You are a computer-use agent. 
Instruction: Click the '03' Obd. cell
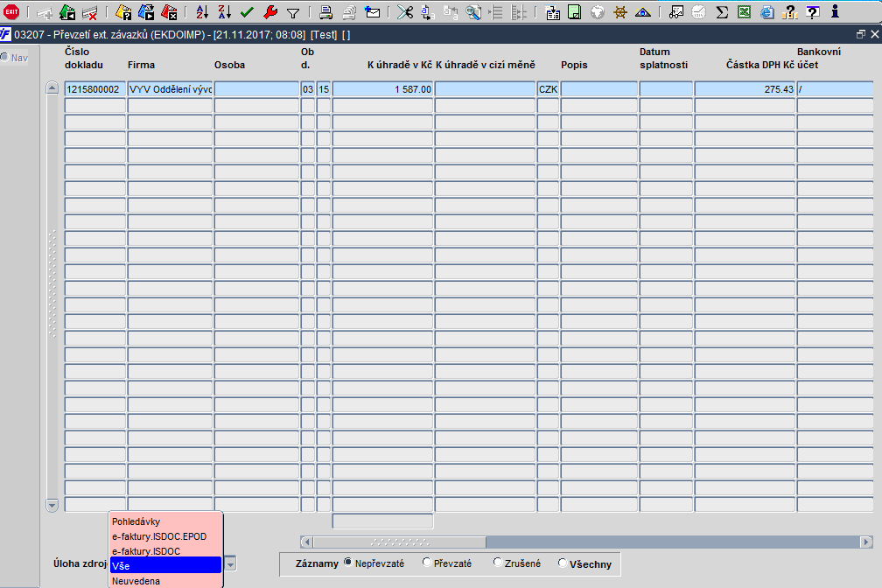click(308, 89)
